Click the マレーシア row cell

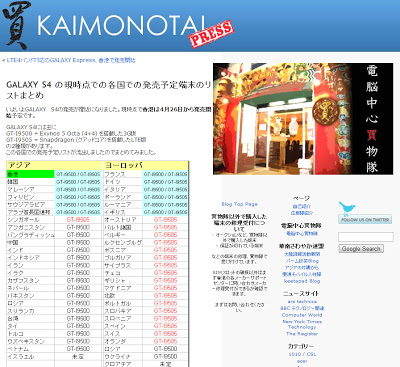(30, 189)
